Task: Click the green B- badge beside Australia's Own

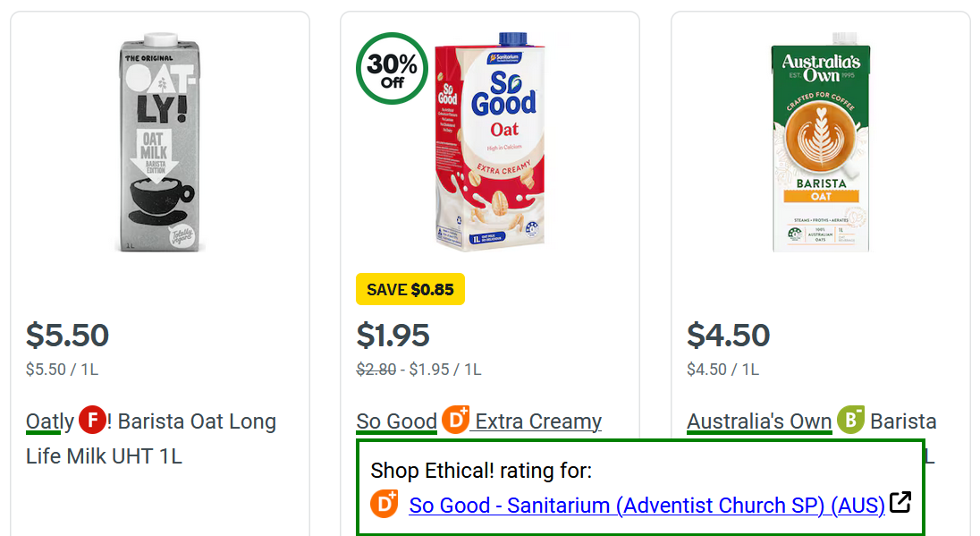Action: tap(851, 420)
